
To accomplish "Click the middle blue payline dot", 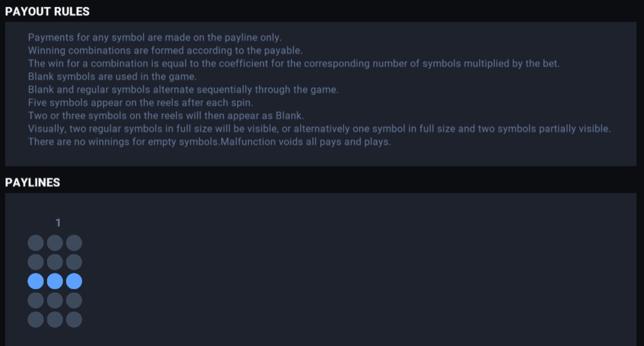I will (x=55, y=281).
